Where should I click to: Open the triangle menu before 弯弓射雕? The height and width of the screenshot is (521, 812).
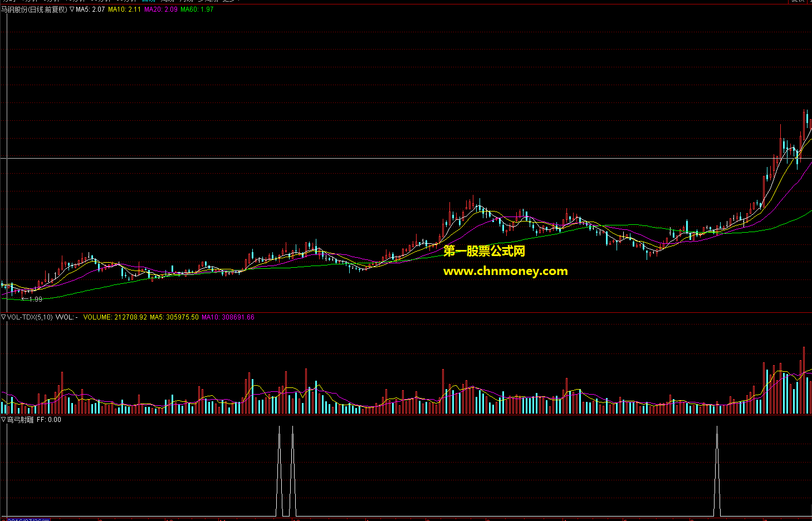tap(3, 420)
